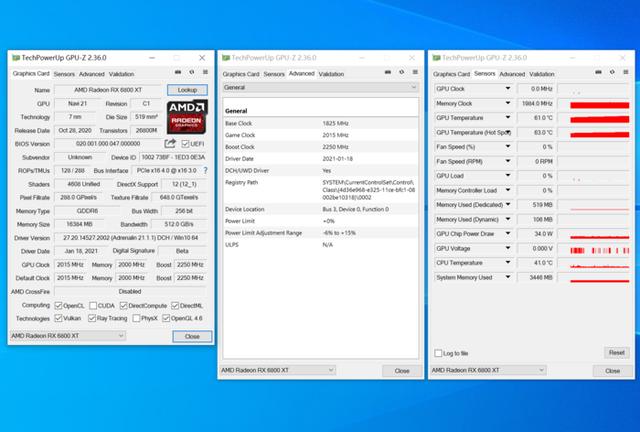
Task: Toggle DirectCompute checkbox
Action: click(124, 305)
